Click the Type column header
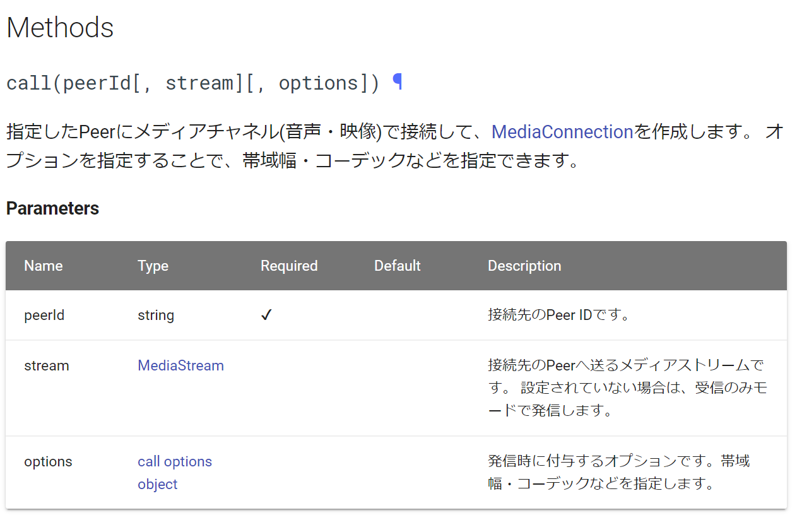797x532 pixels. point(153,266)
